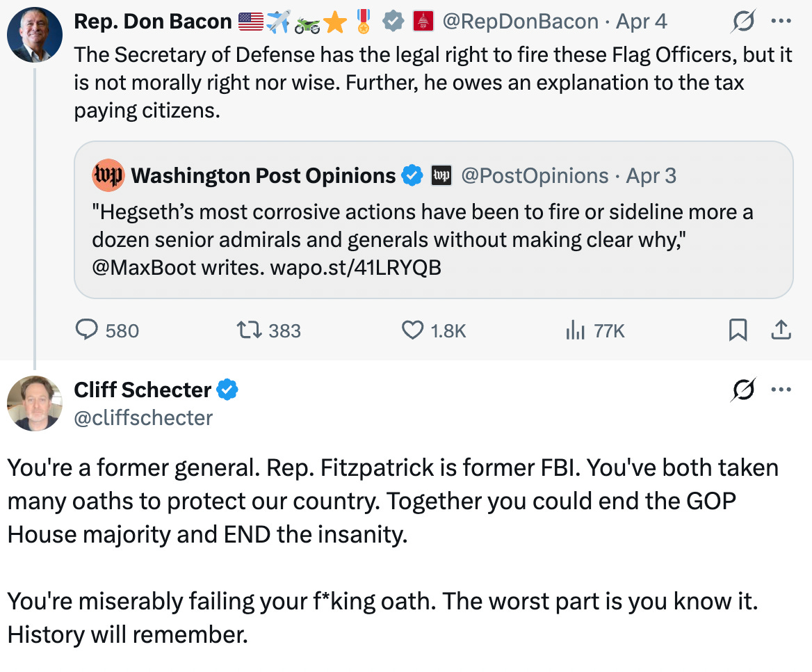Open the @cliffschecter handle link
This screenshot has width=812, height=672.
pyautogui.click(x=143, y=417)
